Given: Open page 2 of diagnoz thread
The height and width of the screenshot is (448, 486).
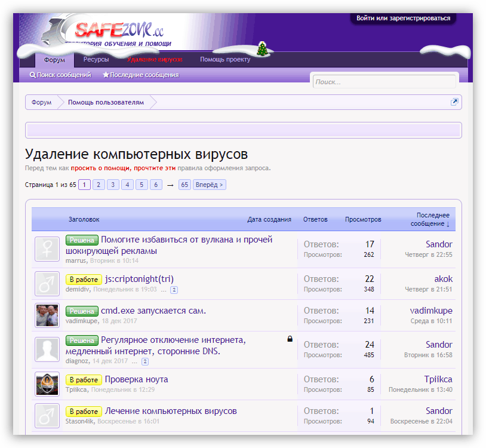Looking at the screenshot, I should (x=145, y=361).
